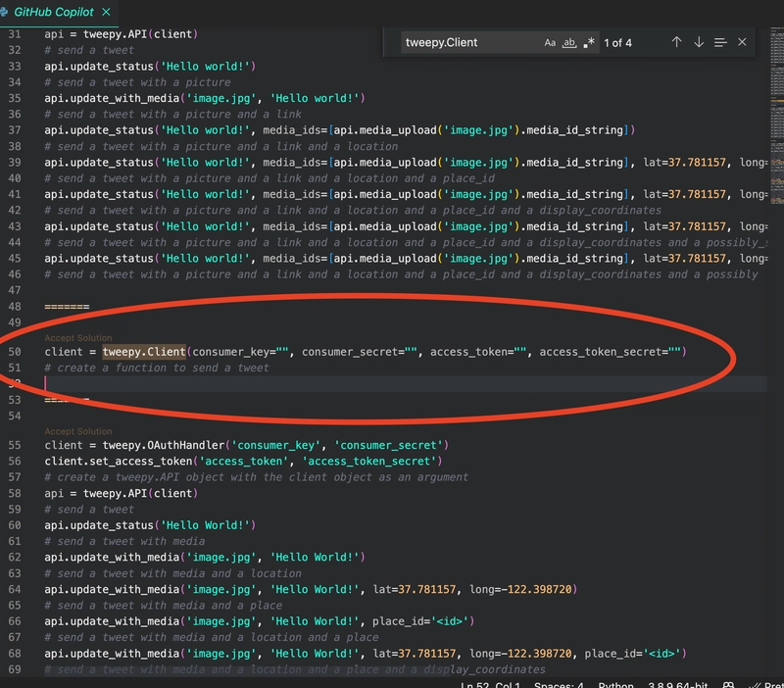Viewport: 784px width, 688px height.
Task: Accept Solution above tweepy.OAuthHandler line
Action: 77,431
